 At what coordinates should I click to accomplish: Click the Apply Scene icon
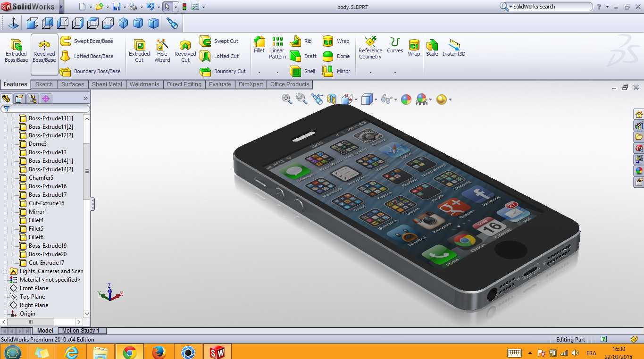[421, 99]
